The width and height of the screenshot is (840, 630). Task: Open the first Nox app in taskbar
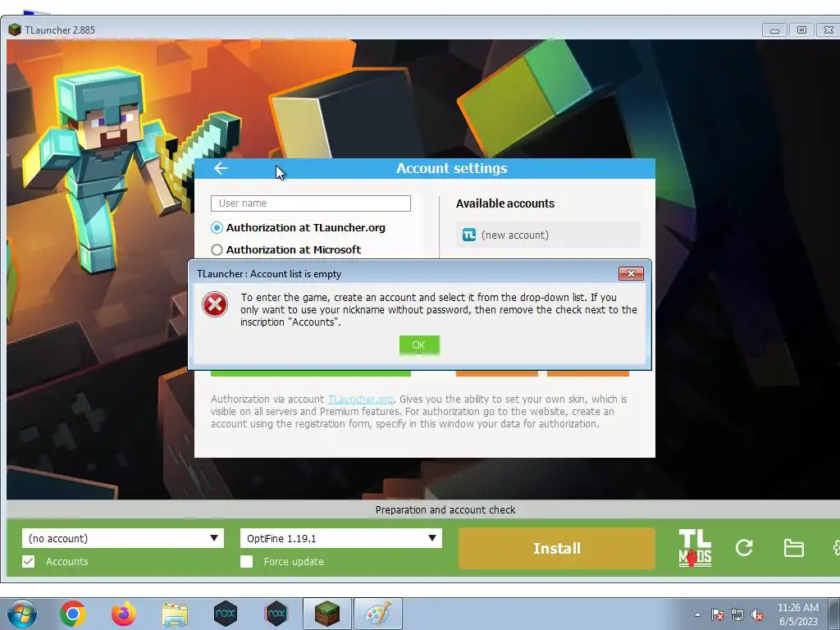(225, 614)
